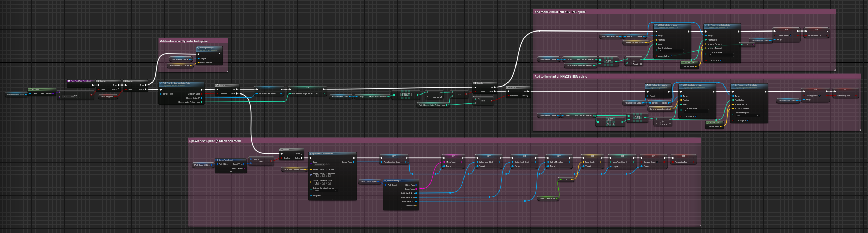Click the LAST INDEX array node
868x233 pixels.
tap(610, 122)
